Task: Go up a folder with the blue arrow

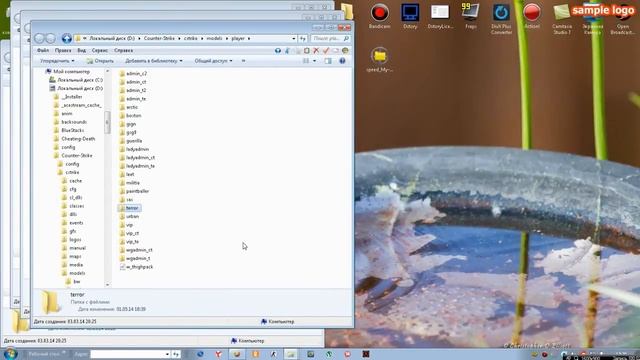Action: click(67, 38)
